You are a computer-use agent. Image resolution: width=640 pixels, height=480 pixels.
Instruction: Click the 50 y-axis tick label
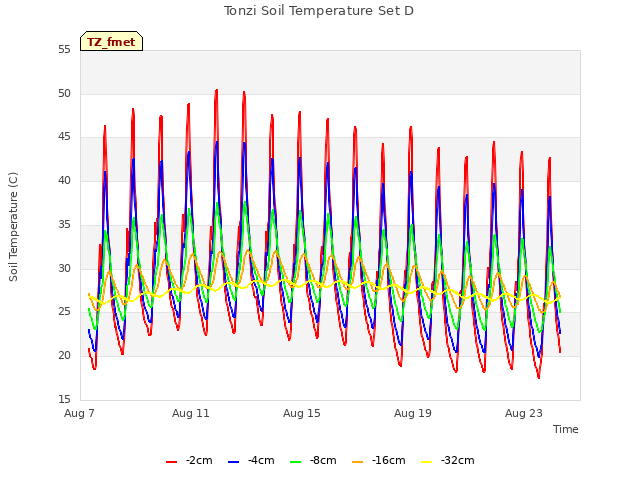(x=64, y=93)
